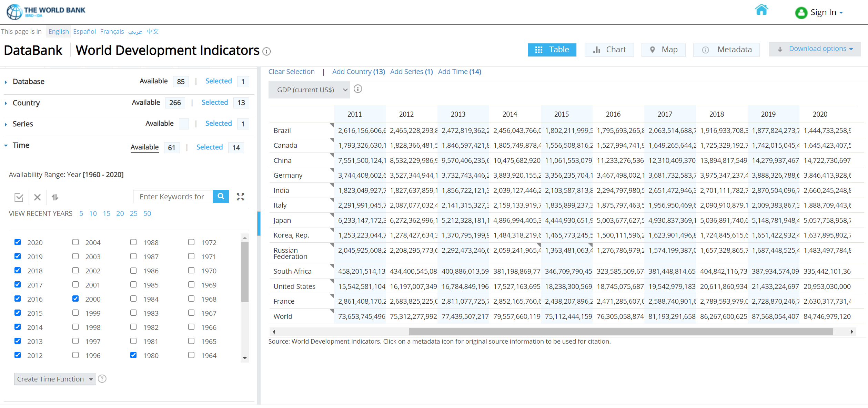Switch to the Map view tab
The image size is (868, 408).
(x=663, y=50)
